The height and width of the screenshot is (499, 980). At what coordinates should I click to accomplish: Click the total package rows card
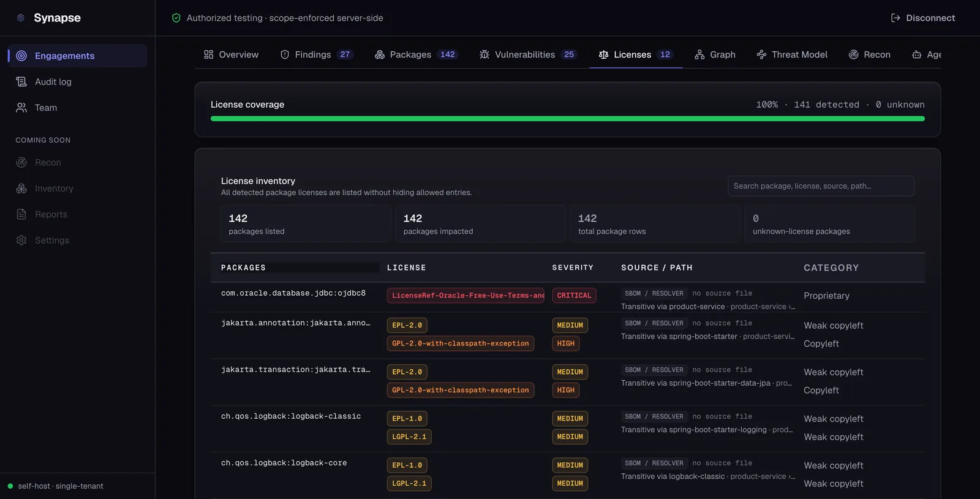tap(655, 223)
